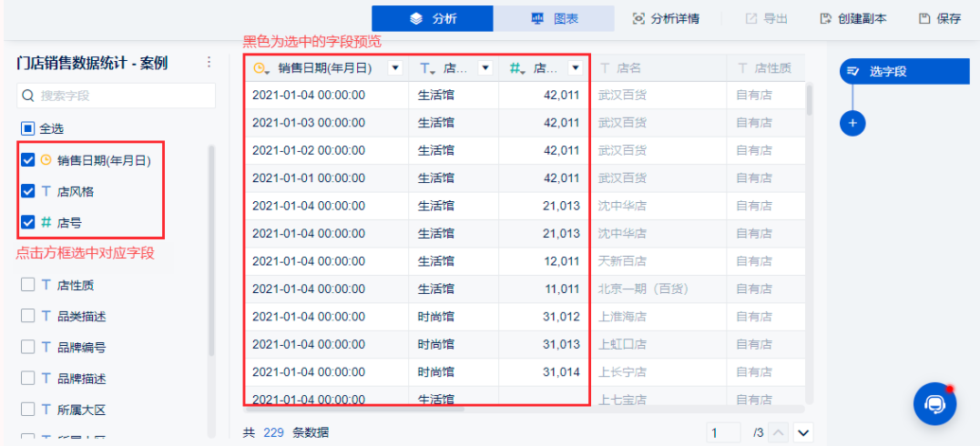Click the T icon beside 所属大区 field
980x446 pixels.
point(46,410)
